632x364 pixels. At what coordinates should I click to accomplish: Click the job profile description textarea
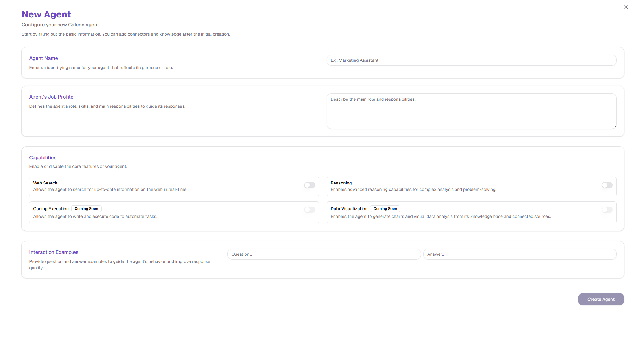click(471, 111)
